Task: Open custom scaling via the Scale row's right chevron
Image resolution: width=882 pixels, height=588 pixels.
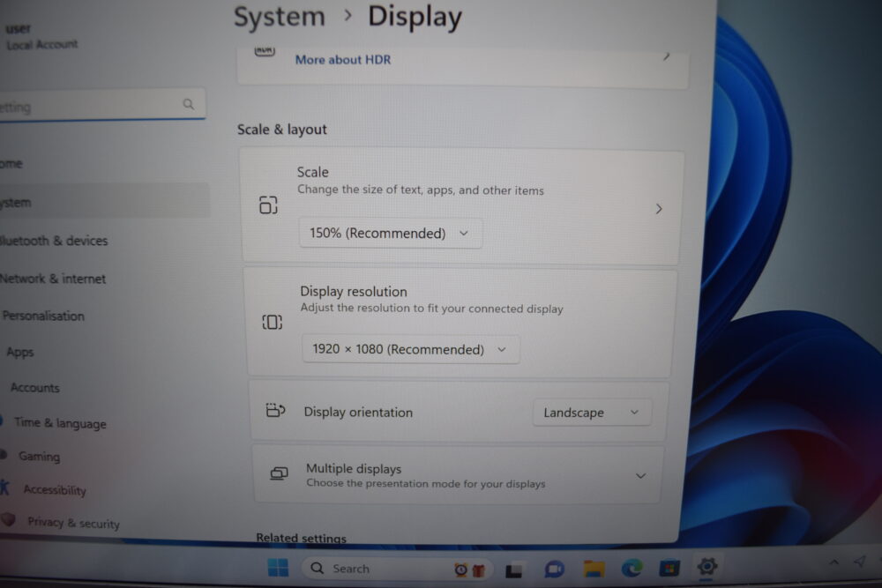Action: (x=659, y=209)
